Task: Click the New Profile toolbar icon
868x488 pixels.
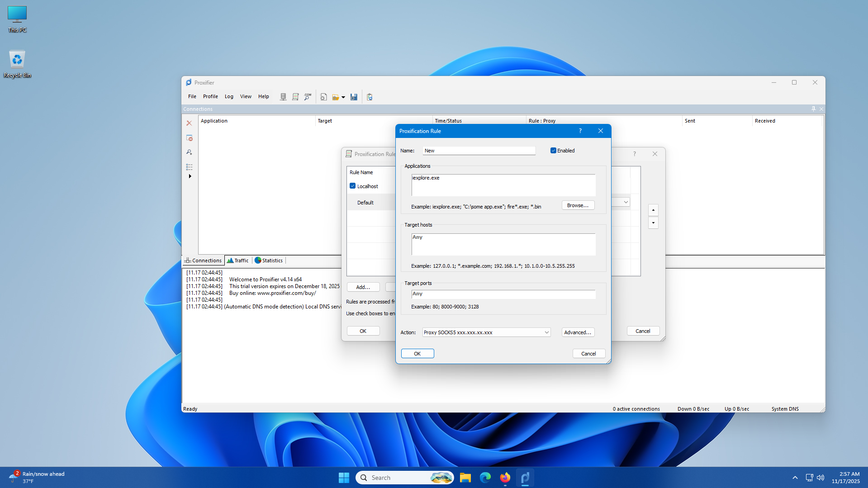Action: pyautogui.click(x=324, y=97)
